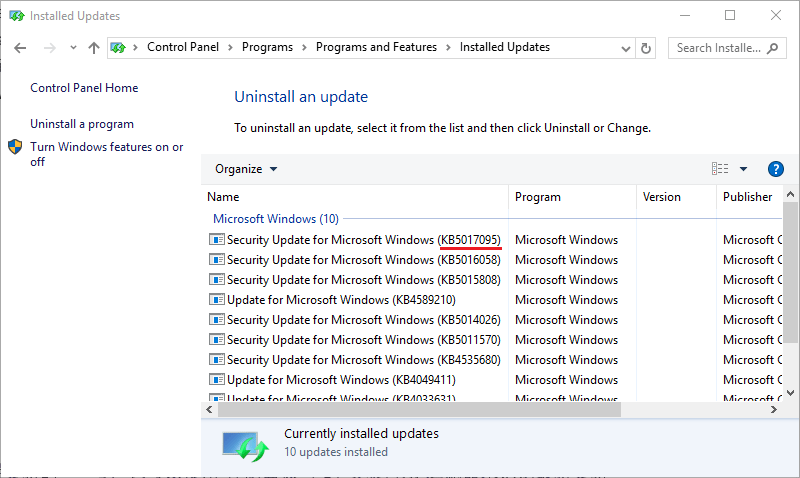Viewport: 800px width, 478px height.
Task: Select Update for Microsoft Windows KB4589210
Action: [495, 299]
